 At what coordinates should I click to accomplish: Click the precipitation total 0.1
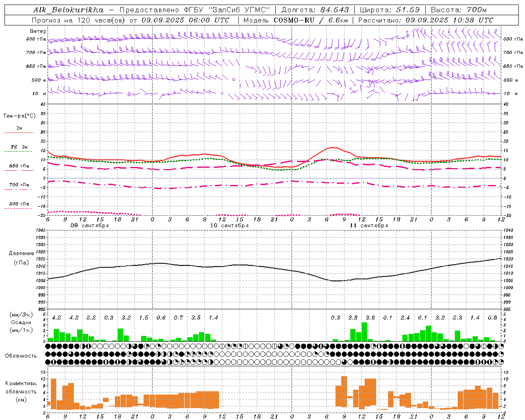[x=388, y=317]
